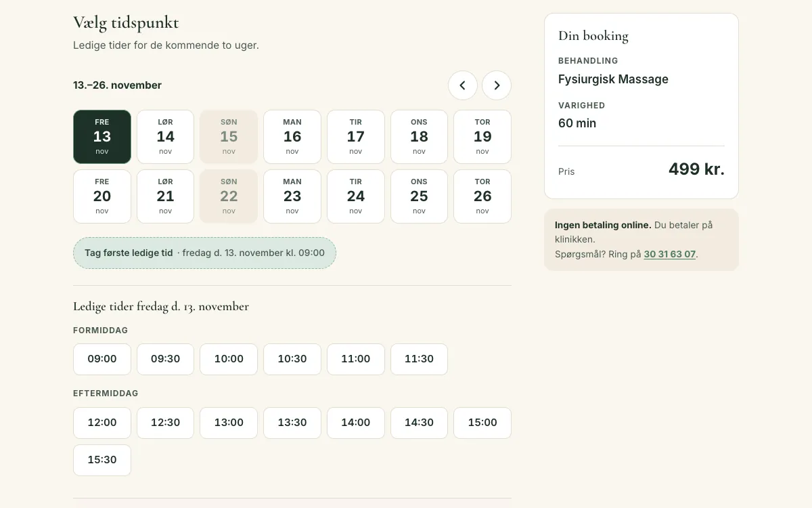Pick Wednesday 25 november date

click(x=419, y=196)
